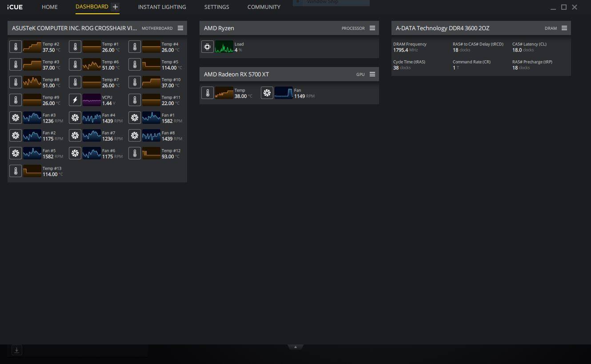Select the Temp #3 thermometer icon

[16, 64]
